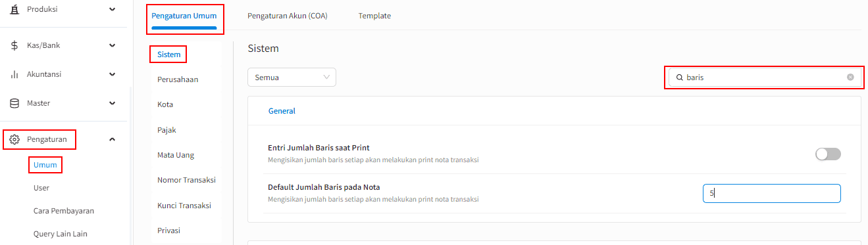Clear the search field with X icon
Image resolution: width=868 pixels, height=245 pixels.
coord(850,77)
